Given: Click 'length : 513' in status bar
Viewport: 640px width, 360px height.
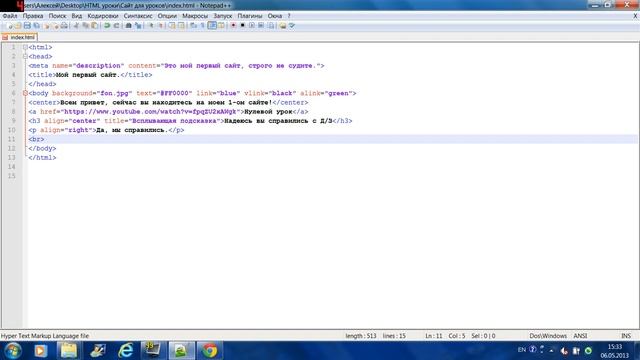Looking at the screenshot, I should click(x=361, y=336).
